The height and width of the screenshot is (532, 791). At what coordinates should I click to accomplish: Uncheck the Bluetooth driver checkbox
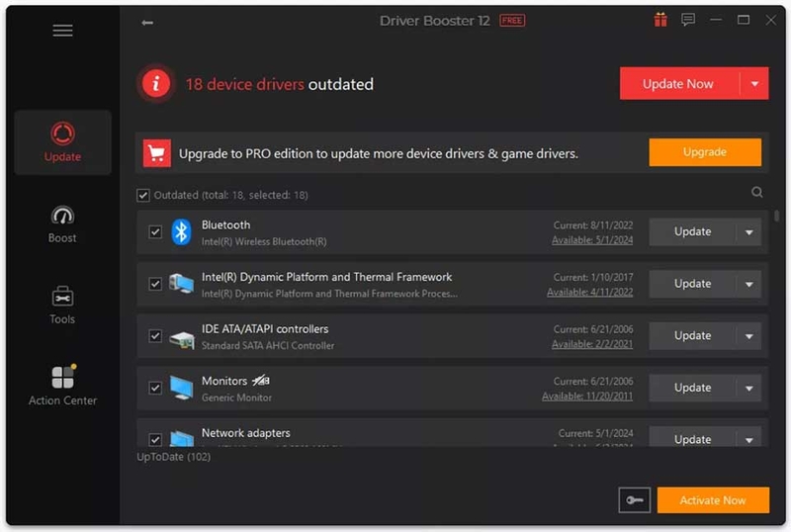(x=155, y=232)
